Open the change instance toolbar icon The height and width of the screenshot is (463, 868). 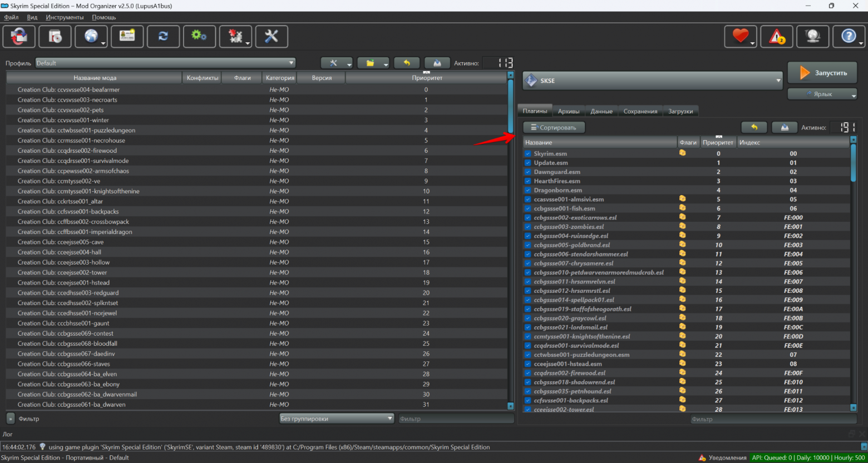tap(19, 37)
